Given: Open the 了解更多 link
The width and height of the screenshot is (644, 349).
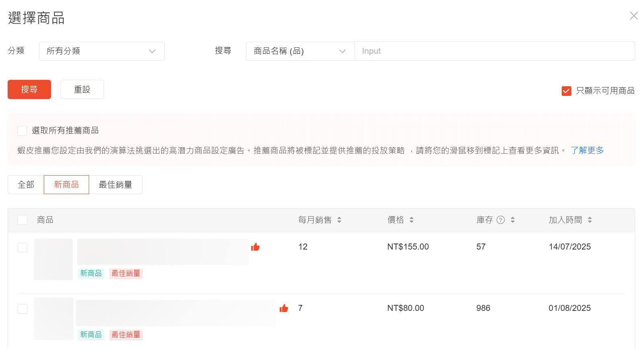Looking at the screenshot, I should coord(587,150).
